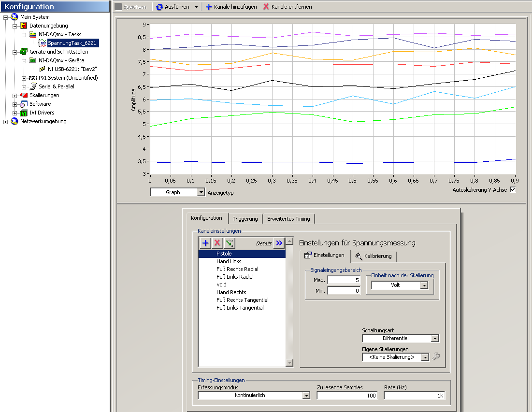The image size is (532, 412).
Task: Click the Rate (Hz) input field
Action: coord(414,396)
